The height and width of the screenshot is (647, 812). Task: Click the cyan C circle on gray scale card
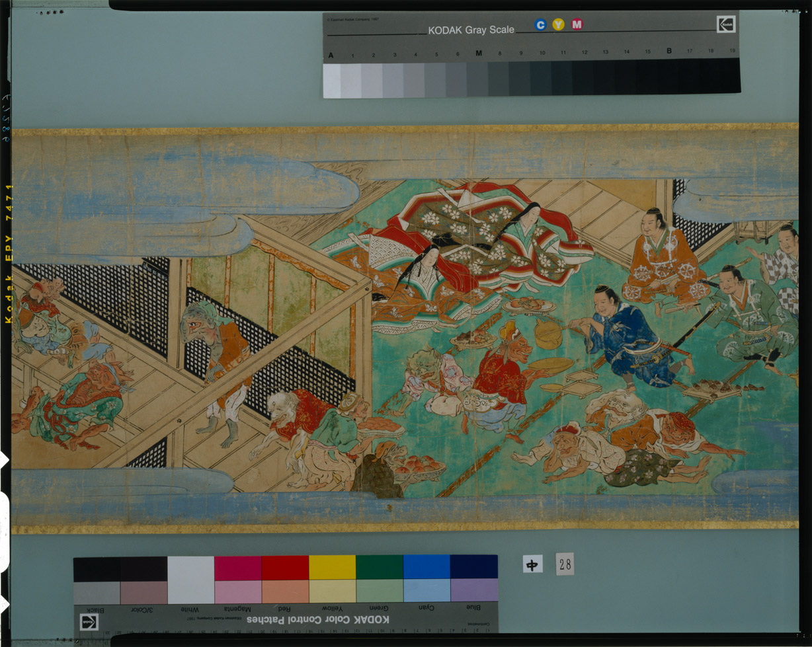pyautogui.click(x=540, y=24)
